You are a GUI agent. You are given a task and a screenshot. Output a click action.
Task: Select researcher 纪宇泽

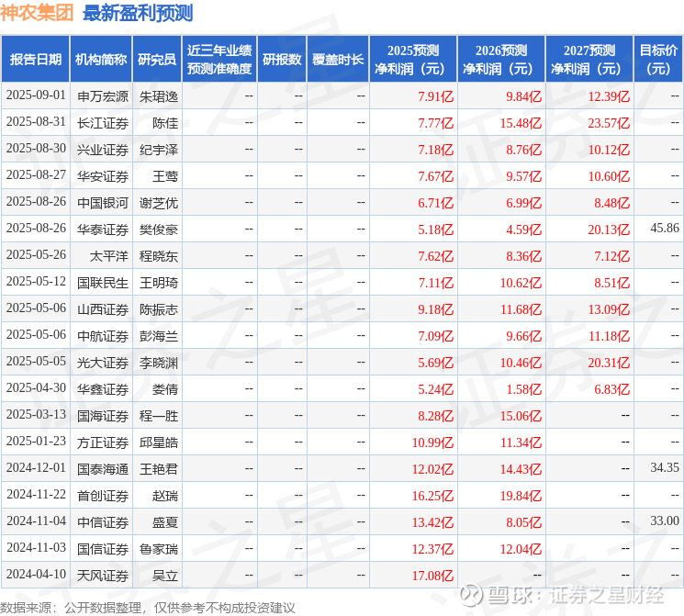tap(159, 150)
